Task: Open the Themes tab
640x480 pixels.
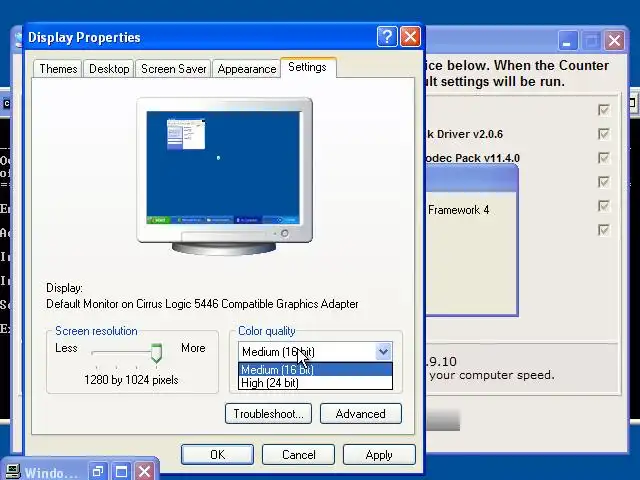Action: coord(58,69)
